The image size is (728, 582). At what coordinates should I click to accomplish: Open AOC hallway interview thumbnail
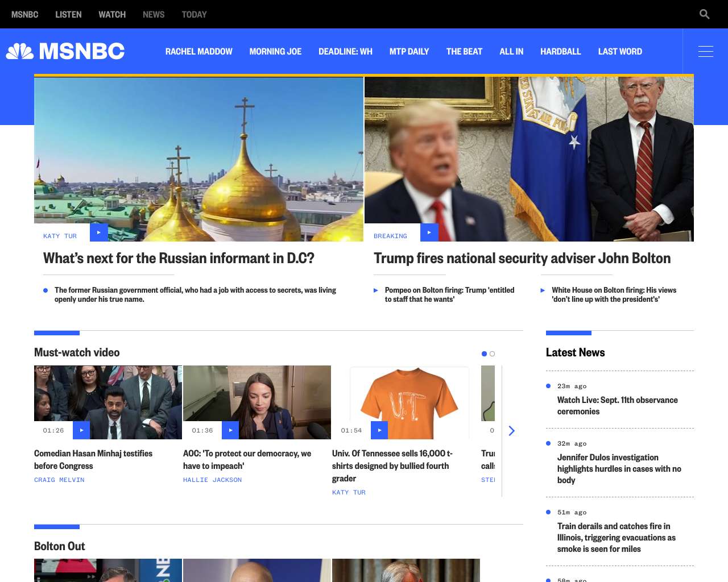click(257, 402)
